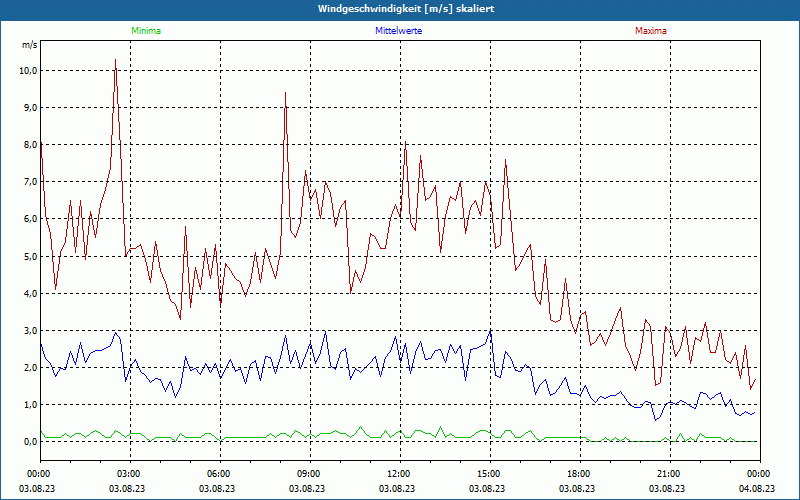Click the '00:00' time label above '04.08.23'

point(757,474)
